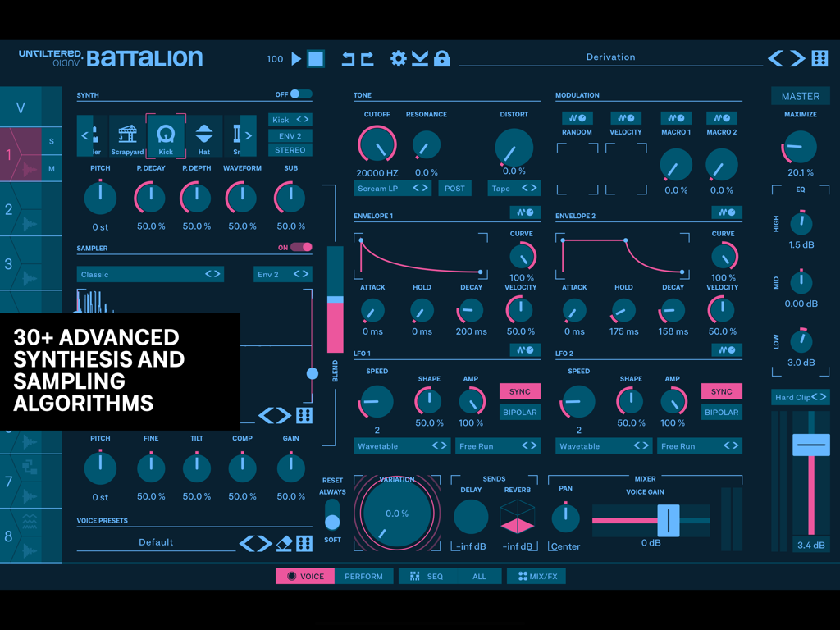Enable BIPOLAR mode on LFO 1
The height and width of the screenshot is (630, 840).
(520, 412)
